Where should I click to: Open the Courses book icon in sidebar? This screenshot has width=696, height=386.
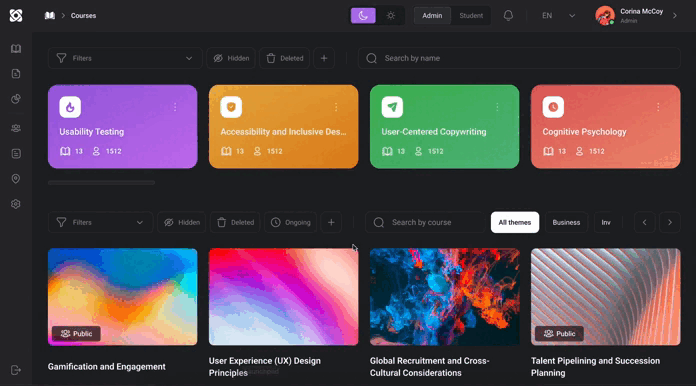click(x=16, y=49)
